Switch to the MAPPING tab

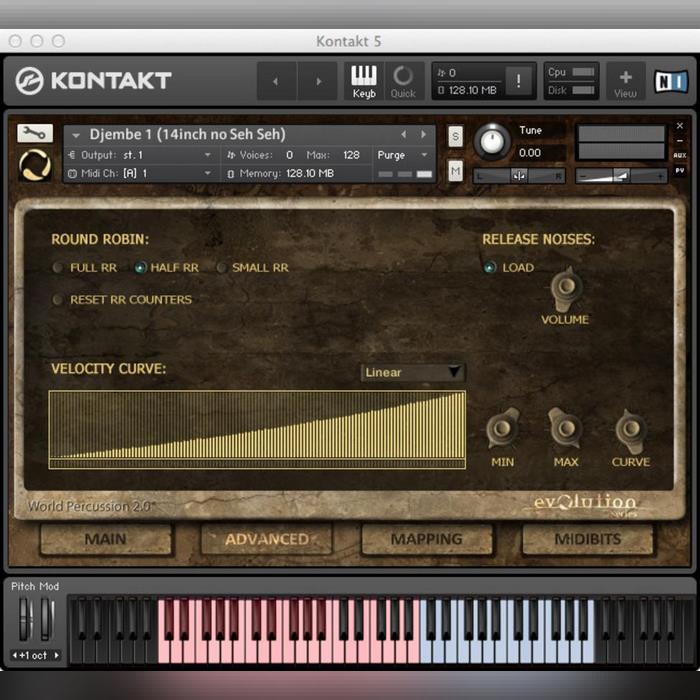426,539
